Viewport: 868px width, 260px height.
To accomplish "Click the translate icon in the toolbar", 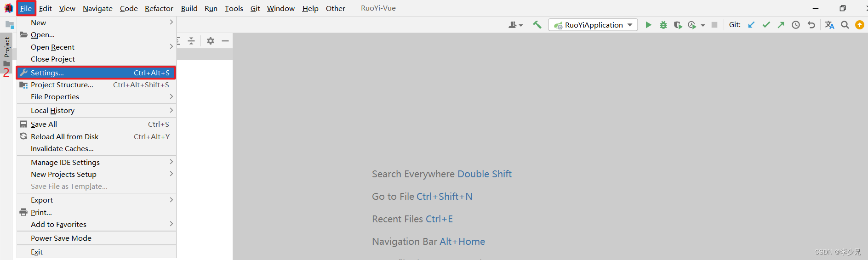I will pyautogui.click(x=829, y=25).
